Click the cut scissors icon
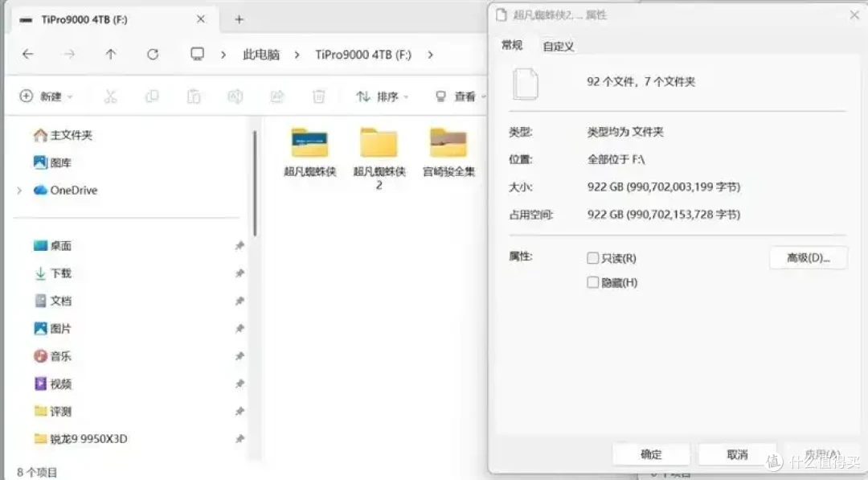 [111, 97]
